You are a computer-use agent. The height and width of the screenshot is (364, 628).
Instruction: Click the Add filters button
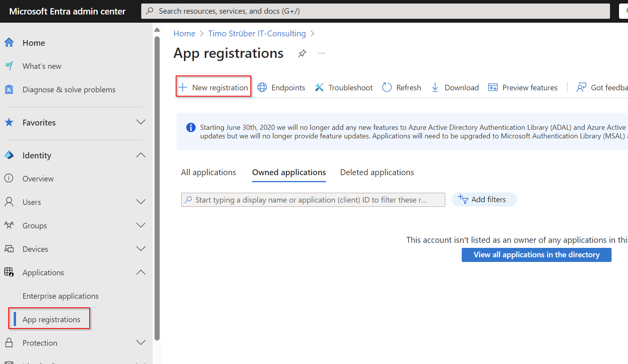pos(484,199)
